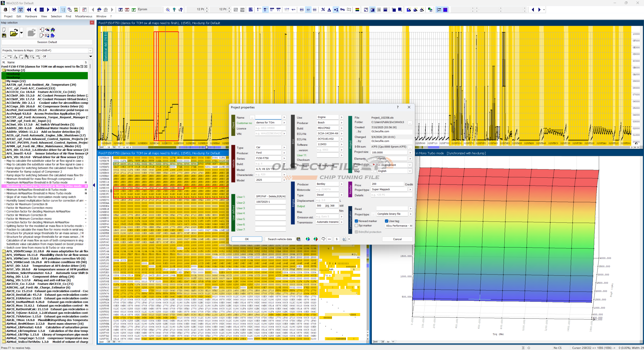Click the speech bubble comment icon in dialog

click(x=323, y=239)
